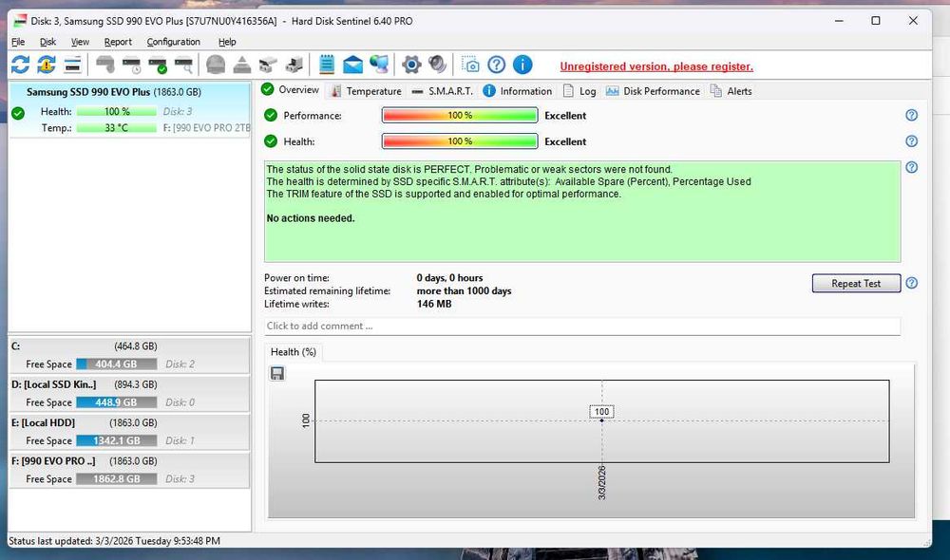The height and width of the screenshot is (560, 950).
Task: Open the S.M.A.R.T. tab
Action: coord(442,91)
